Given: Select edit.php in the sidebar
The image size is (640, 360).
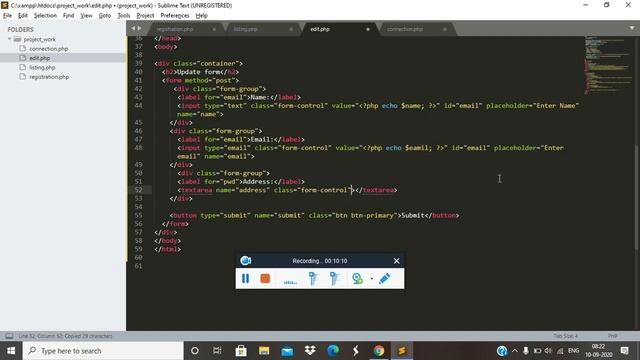Looking at the screenshot, I should tap(40, 58).
